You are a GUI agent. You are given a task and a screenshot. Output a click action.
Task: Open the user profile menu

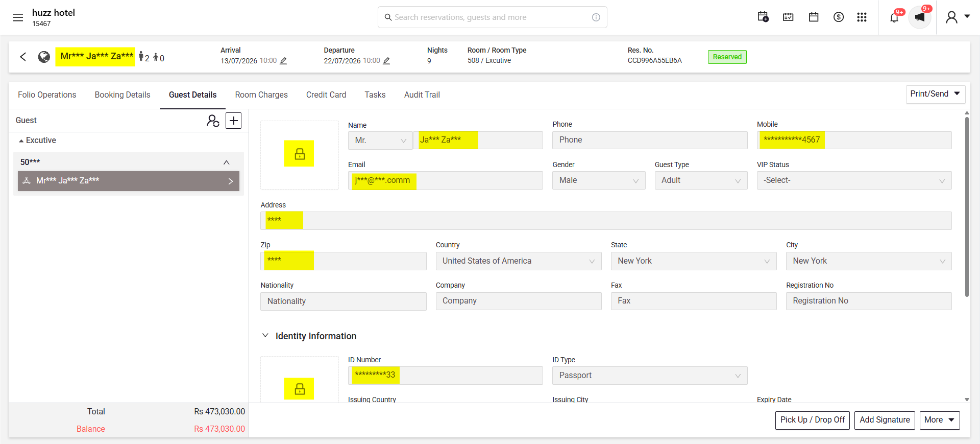[x=958, y=17]
